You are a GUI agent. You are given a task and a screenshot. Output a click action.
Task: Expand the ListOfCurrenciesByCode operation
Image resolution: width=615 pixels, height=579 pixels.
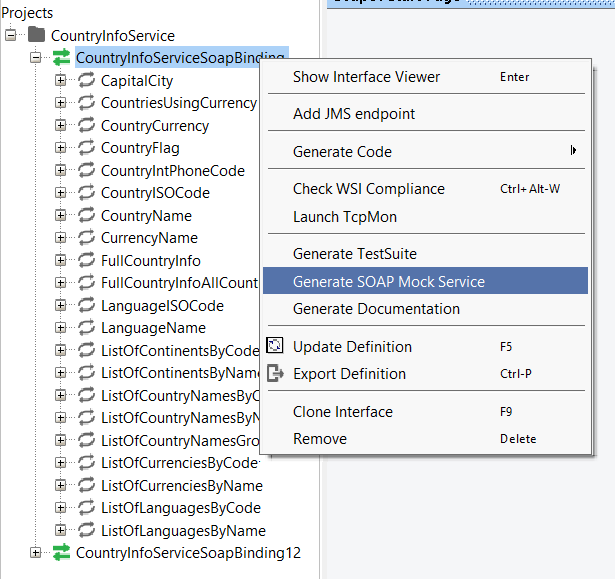coord(60,463)
